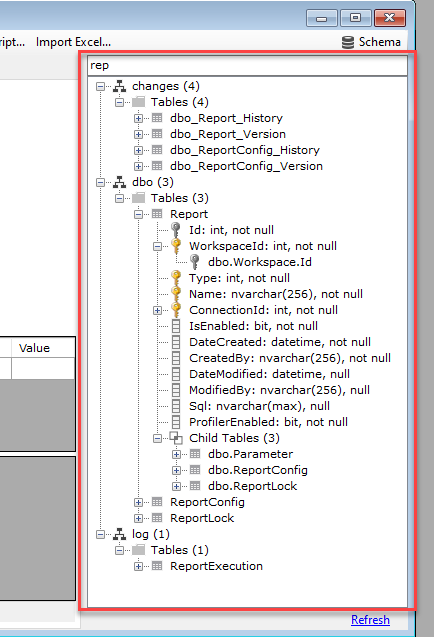This screenshot has width=434, height=637.
Task: Click the gray key icon beside dbo.Workspace.Id
Action: (x=195, y=262)
